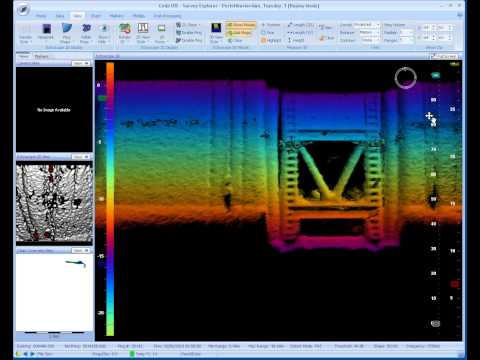
Task: Switch to the Home ribbon tab
Action: 41,16
